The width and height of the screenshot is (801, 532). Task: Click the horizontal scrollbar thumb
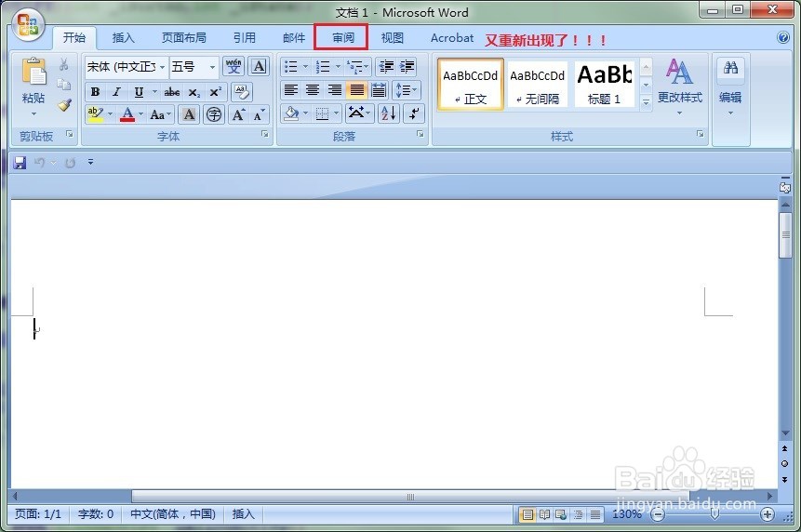click(x=410, y=497)
